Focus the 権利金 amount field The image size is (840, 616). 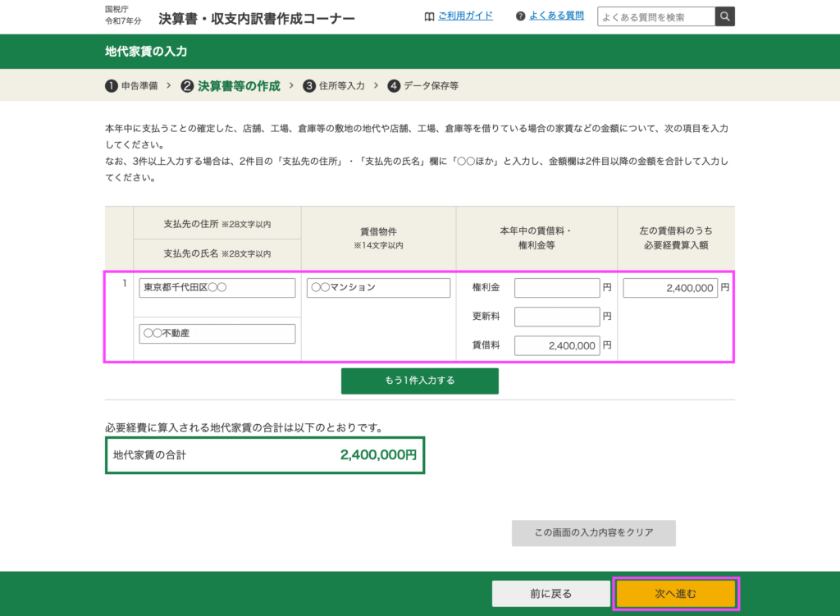click(x=557, y=288)
